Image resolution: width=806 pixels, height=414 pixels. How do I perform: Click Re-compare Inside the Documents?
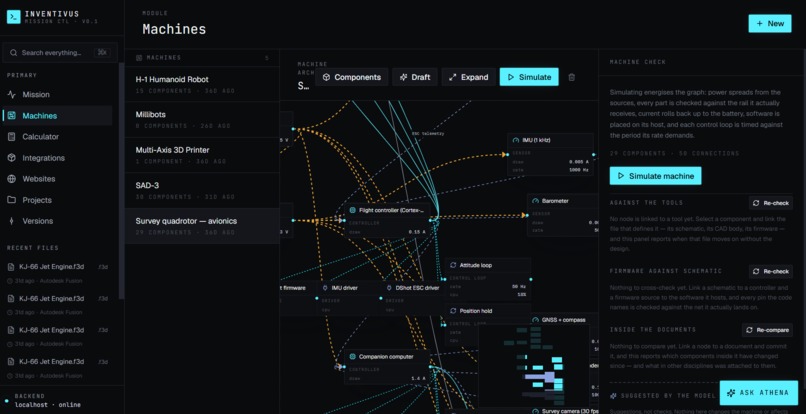767,330
